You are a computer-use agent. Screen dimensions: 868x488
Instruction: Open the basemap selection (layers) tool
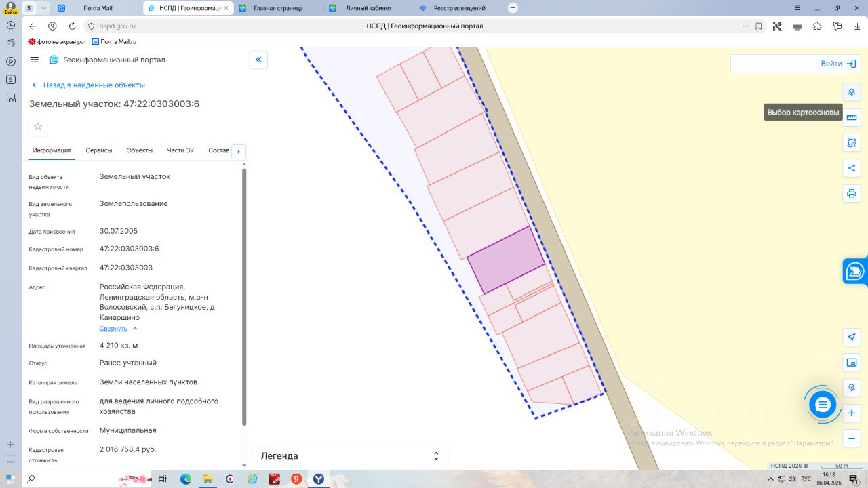(x=852, y=91)
